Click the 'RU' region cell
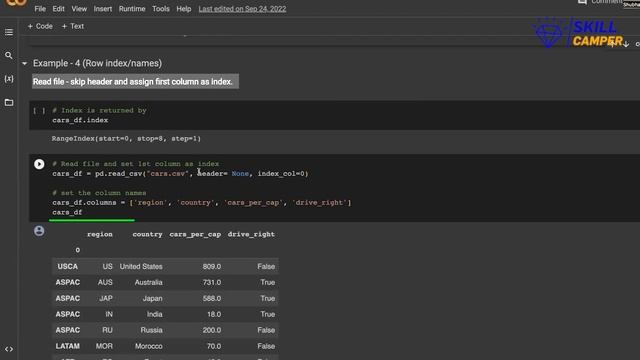Image resolution: width=640 pixels, height=360 pixels. point(107,330)
